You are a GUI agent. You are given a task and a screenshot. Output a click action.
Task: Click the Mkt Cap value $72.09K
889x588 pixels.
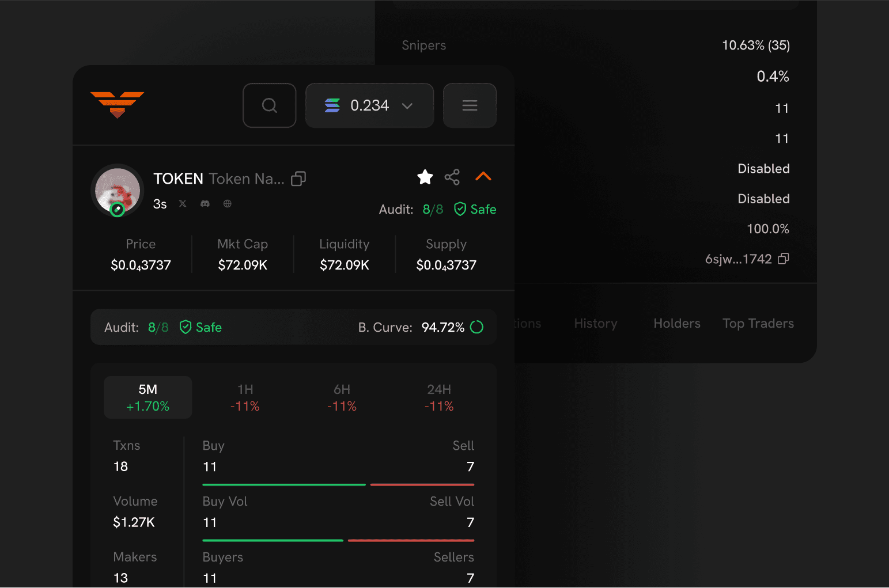point(243,265)
